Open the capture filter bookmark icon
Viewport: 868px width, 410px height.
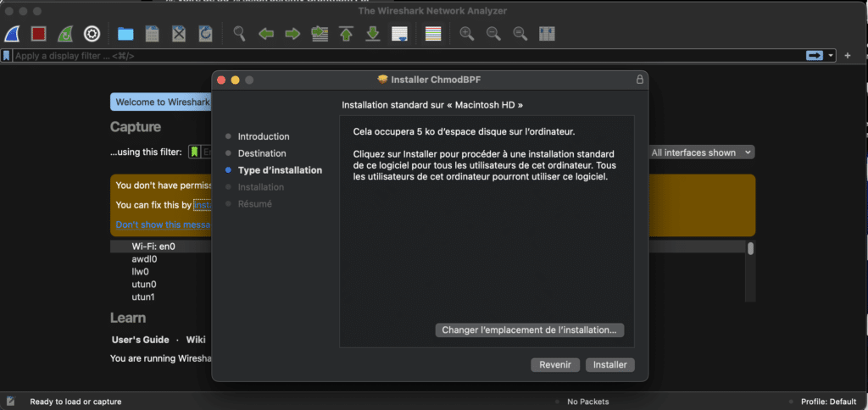tap(194, 152)
